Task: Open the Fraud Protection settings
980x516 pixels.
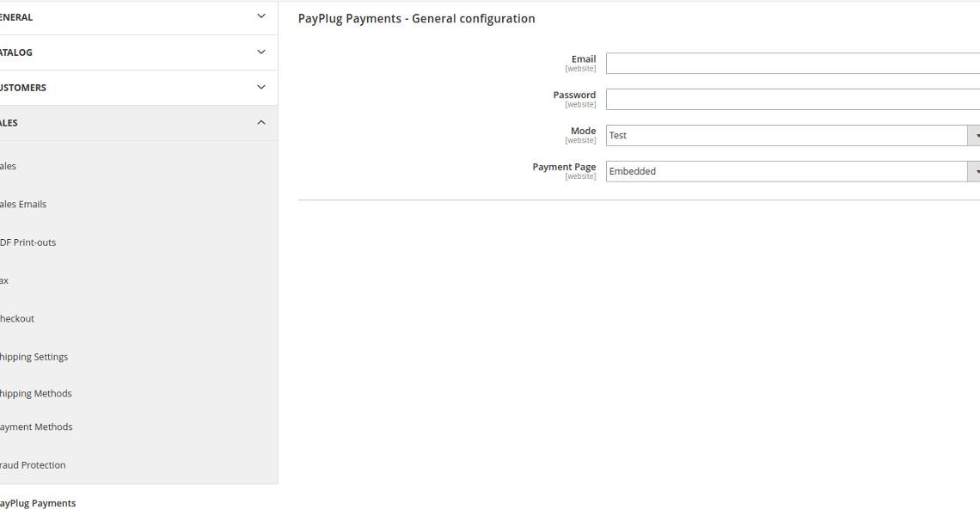Action: coord(33,464)
